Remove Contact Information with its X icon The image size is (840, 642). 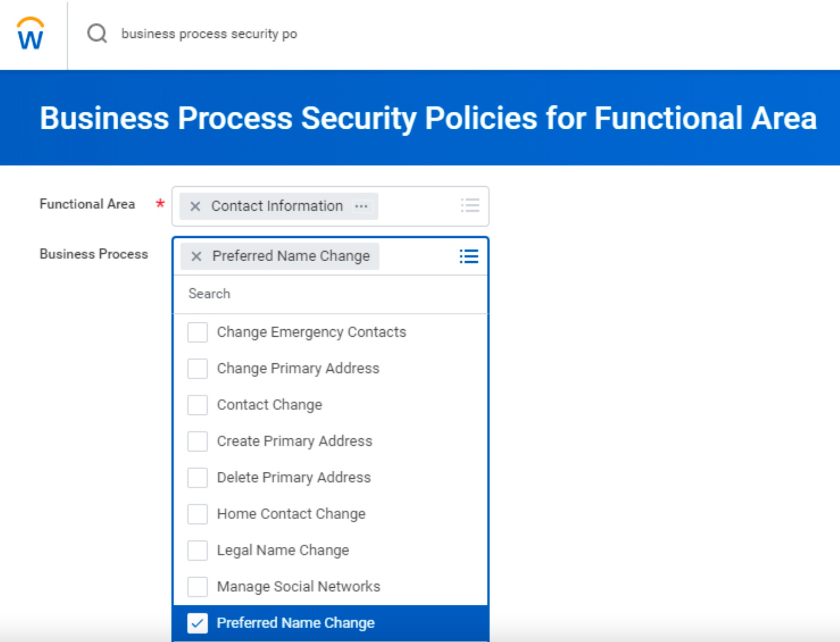[196, 206]
